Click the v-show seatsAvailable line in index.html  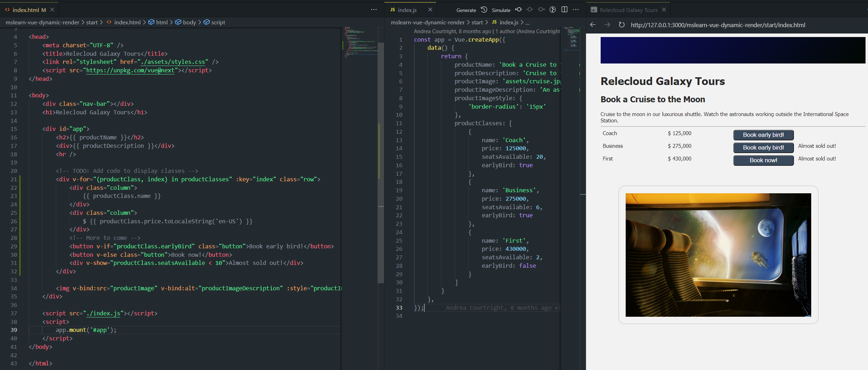coord(186,263)
